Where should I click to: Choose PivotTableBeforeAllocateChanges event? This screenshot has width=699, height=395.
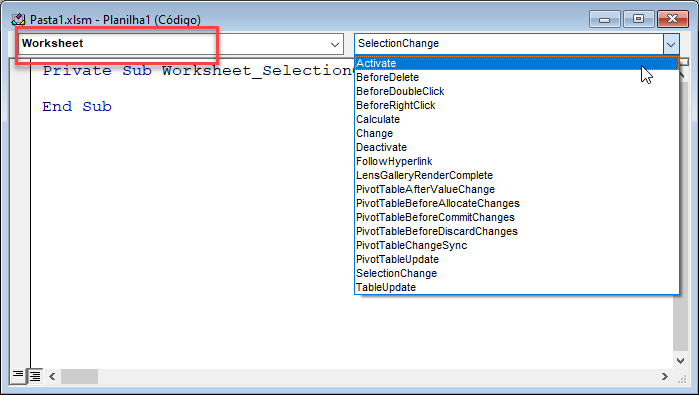(517, 203)
